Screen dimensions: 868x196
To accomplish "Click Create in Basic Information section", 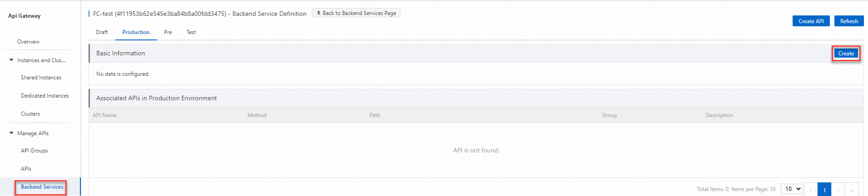I will (846, 54).
